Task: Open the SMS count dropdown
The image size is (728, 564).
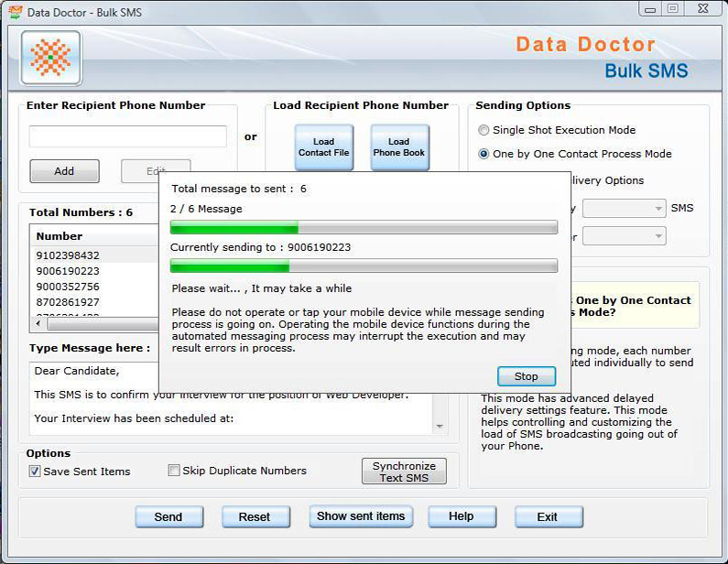Action: [x=624, y=209]
